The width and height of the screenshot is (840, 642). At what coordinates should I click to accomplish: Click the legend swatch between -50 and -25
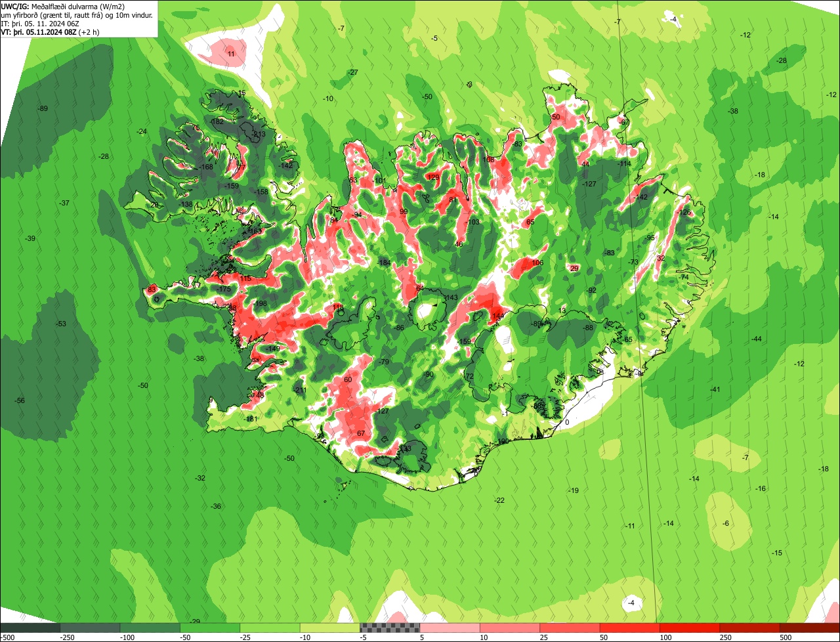tap(210, 628)
